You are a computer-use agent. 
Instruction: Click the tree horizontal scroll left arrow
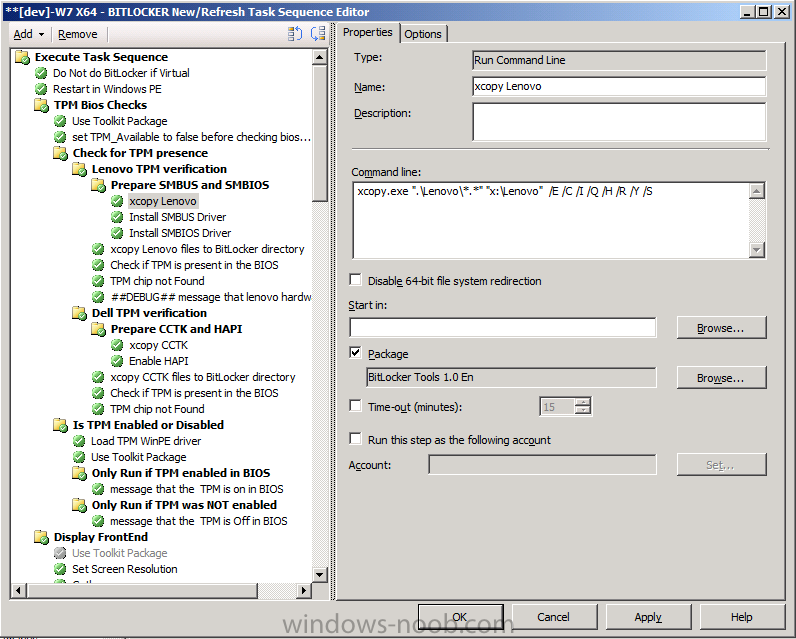(x=19, y=590)
